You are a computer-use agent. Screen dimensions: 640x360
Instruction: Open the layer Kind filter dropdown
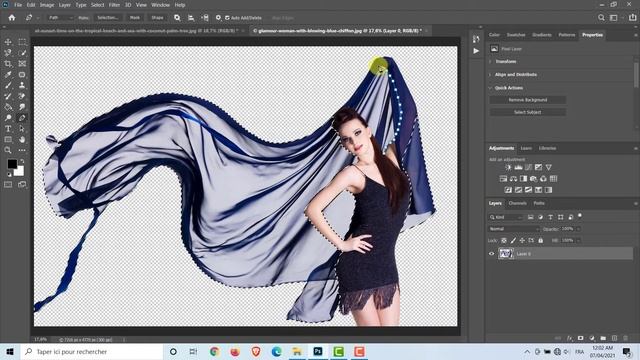coord(506,217)
